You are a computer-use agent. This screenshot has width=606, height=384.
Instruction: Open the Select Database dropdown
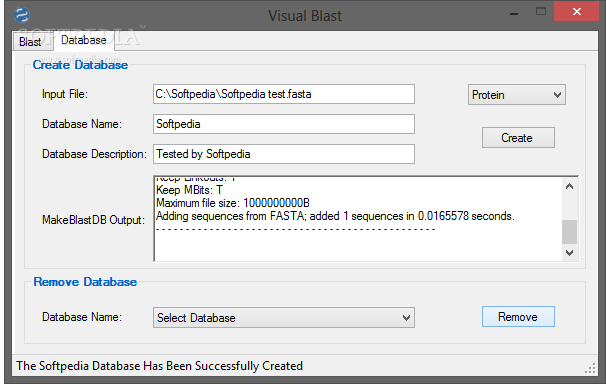click(284, 318)
